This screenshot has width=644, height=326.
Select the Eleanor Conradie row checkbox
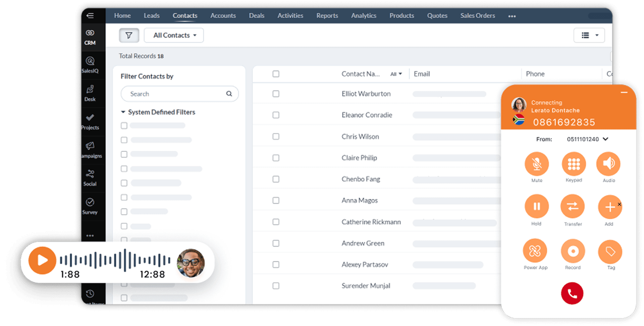[x=276, y=115]
